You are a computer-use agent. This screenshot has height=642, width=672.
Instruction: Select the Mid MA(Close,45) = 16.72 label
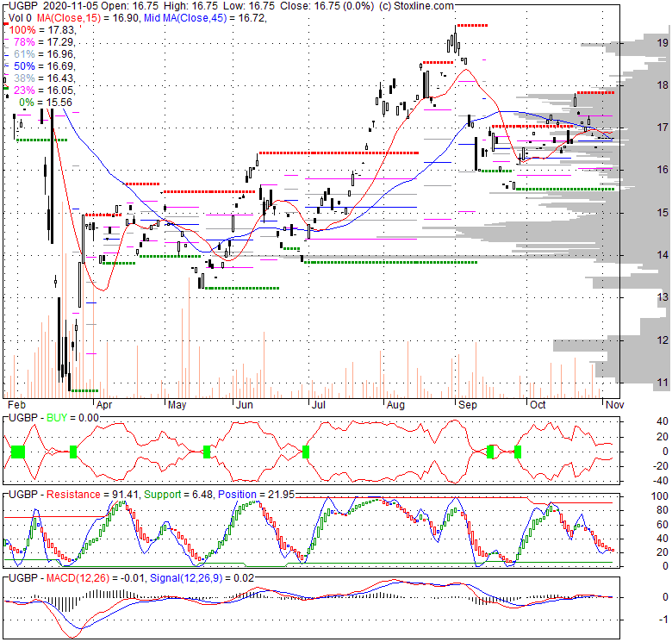[205, 18]
